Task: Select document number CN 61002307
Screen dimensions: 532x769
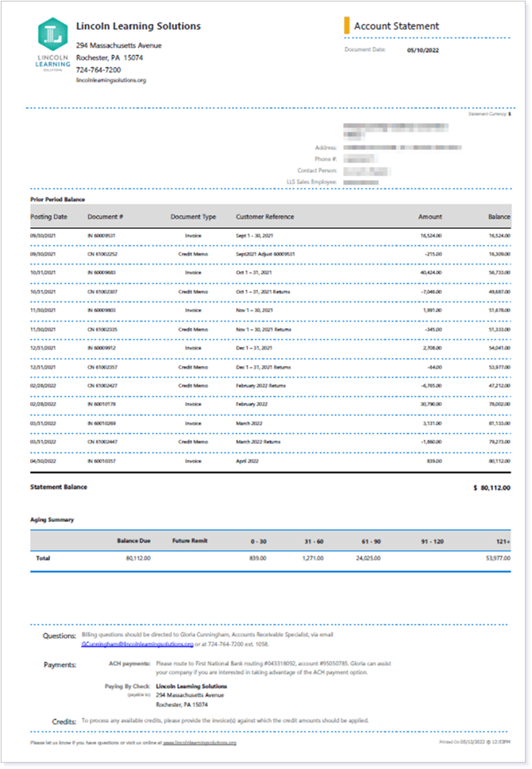Action: point(102,292)
